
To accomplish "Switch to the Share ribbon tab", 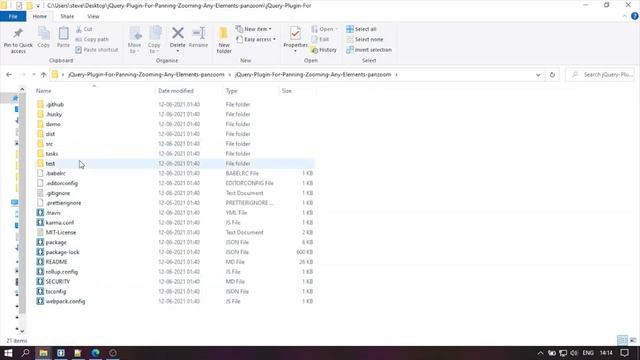I will tap(67, 16).
